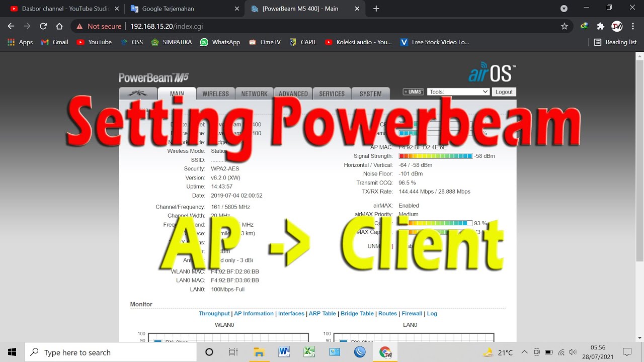Open the Chrome extensions puzzle icon
Image resolution: width=644 pixels, height=362 pixels.
[x=600, y=26]
